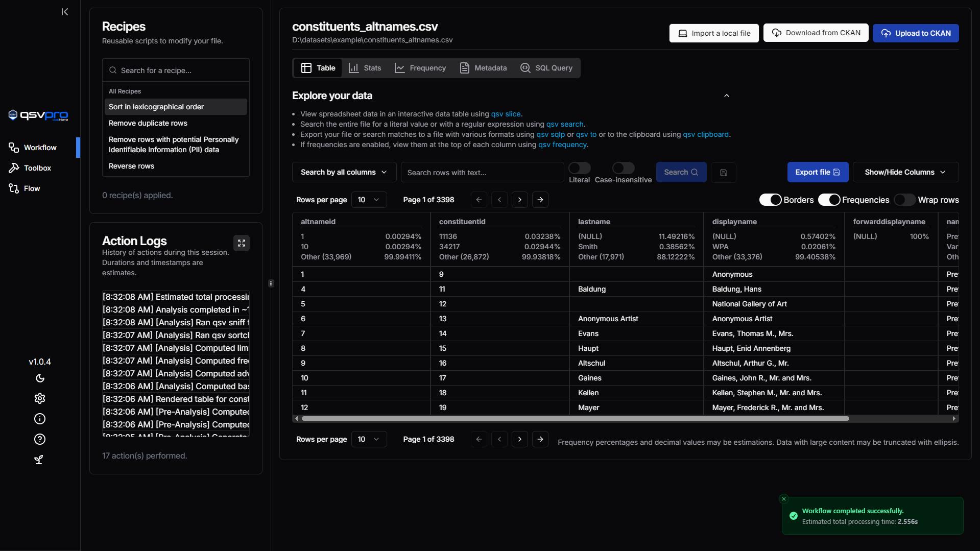Toggle dark mode with the moon icon
Viewport: 980px width, 551px height.
click(40, 378)
